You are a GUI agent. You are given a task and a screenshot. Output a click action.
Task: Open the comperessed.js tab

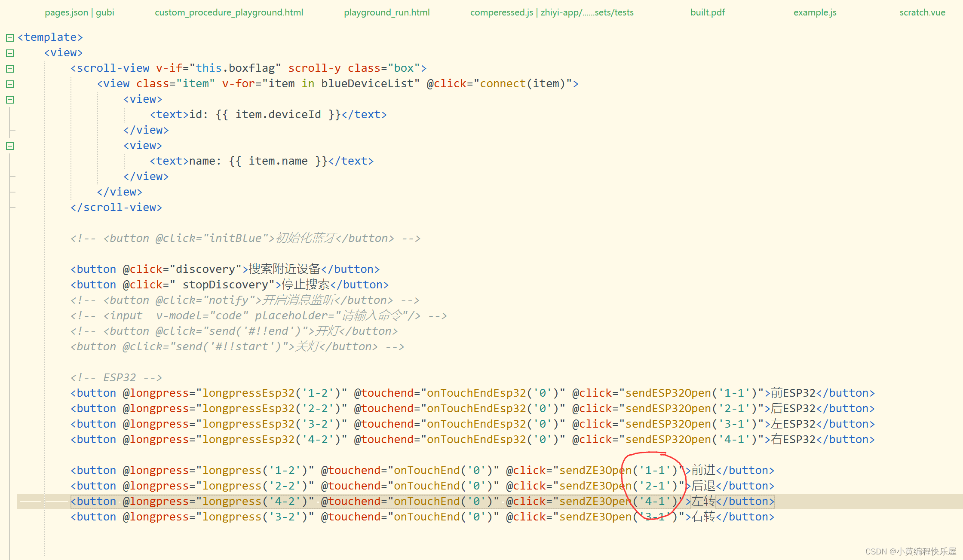point(552,12)
